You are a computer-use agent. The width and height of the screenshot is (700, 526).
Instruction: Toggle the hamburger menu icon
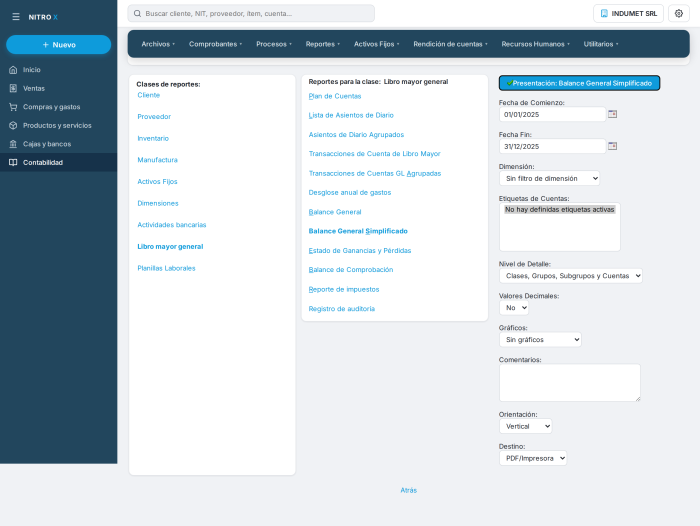16,17
